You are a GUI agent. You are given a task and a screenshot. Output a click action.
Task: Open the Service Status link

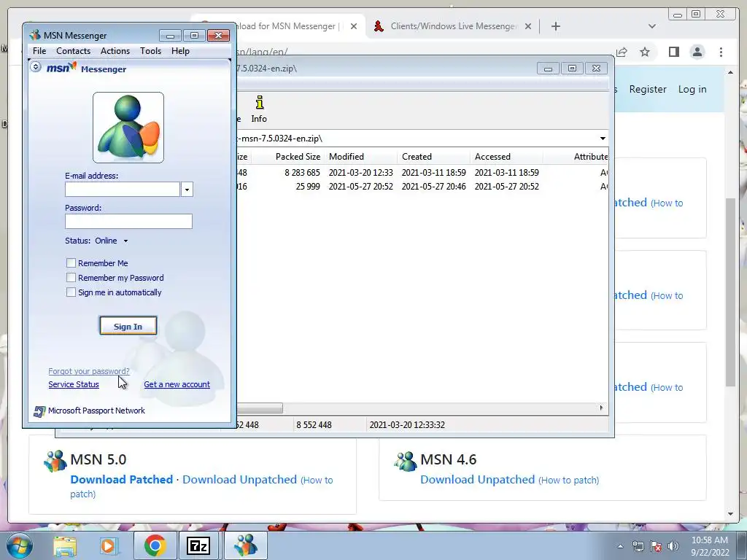pyautogui.click(x=74, y=384)
